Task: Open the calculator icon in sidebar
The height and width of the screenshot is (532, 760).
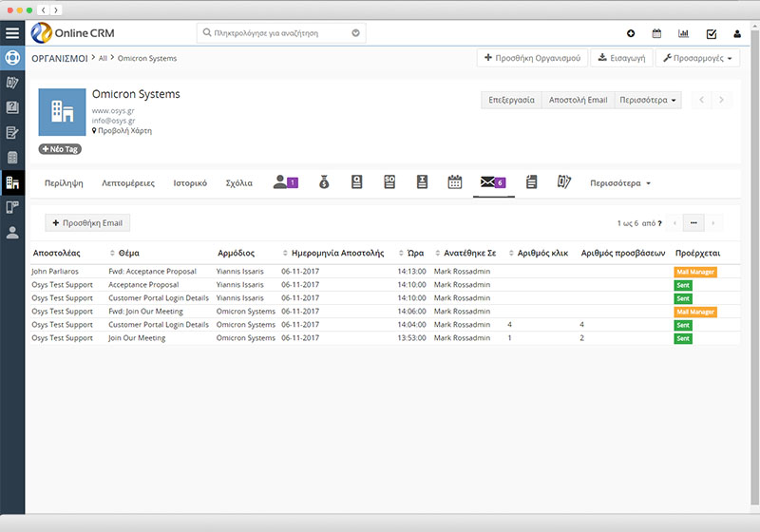Action: click(x=12, y=158)
